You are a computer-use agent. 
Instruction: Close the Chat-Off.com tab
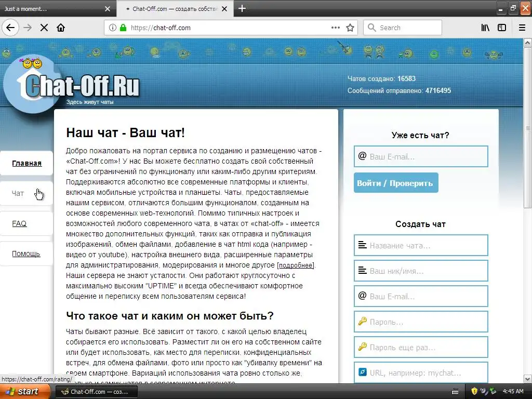224,9
